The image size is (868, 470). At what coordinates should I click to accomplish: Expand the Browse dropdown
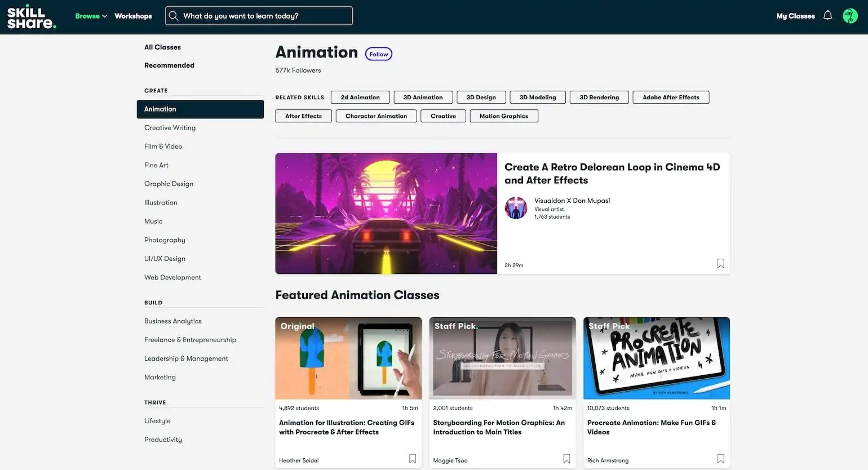[x=91, y=16]
